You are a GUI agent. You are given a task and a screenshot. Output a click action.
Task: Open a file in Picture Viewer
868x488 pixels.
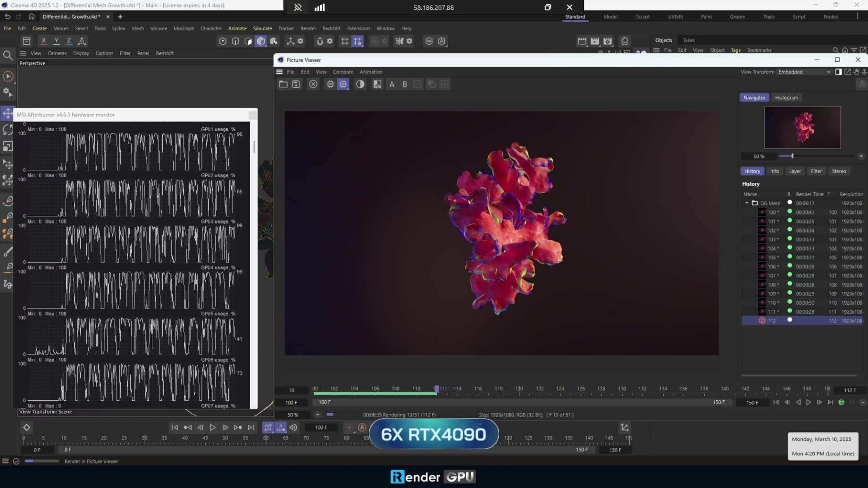point(283,84)
